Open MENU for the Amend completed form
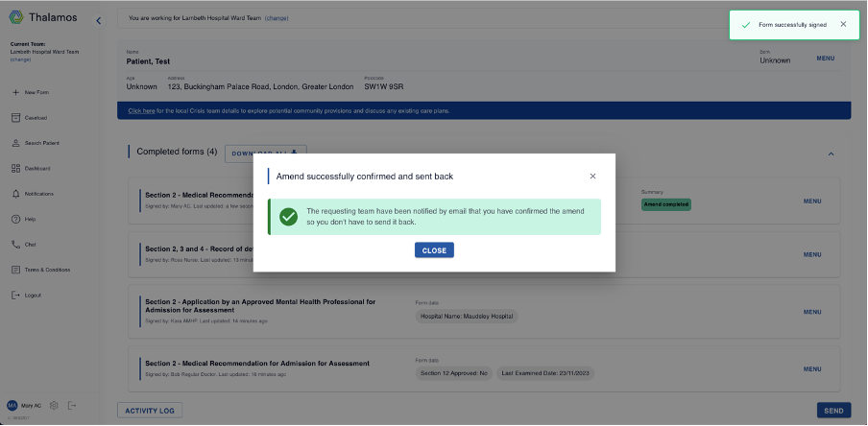 [x=812, y=201]
